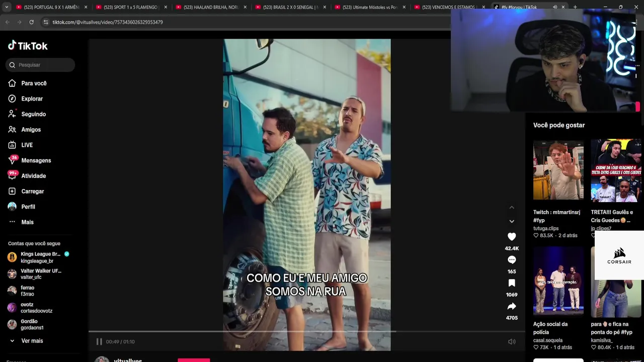Open a new browser tab
644x362 pixels.
tap(575, 7)
